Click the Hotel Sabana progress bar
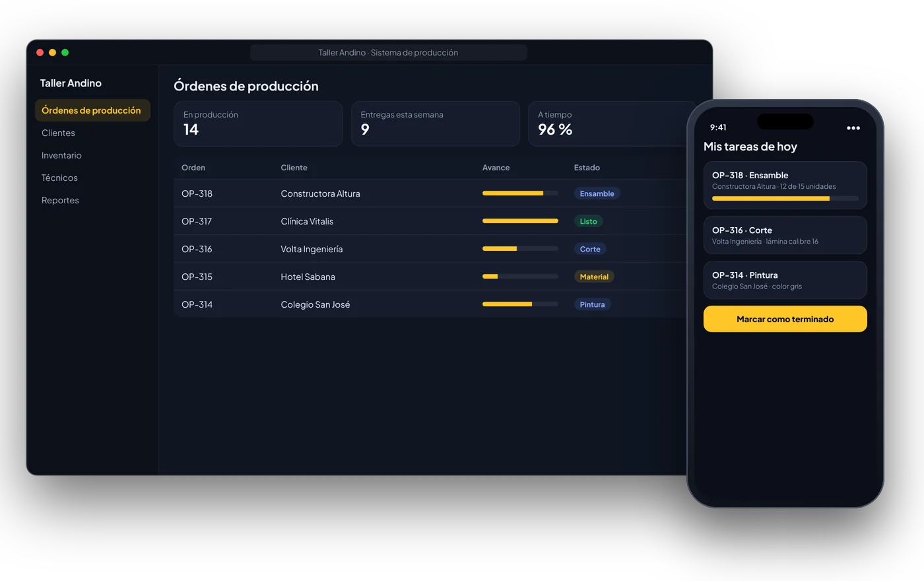 520,277
